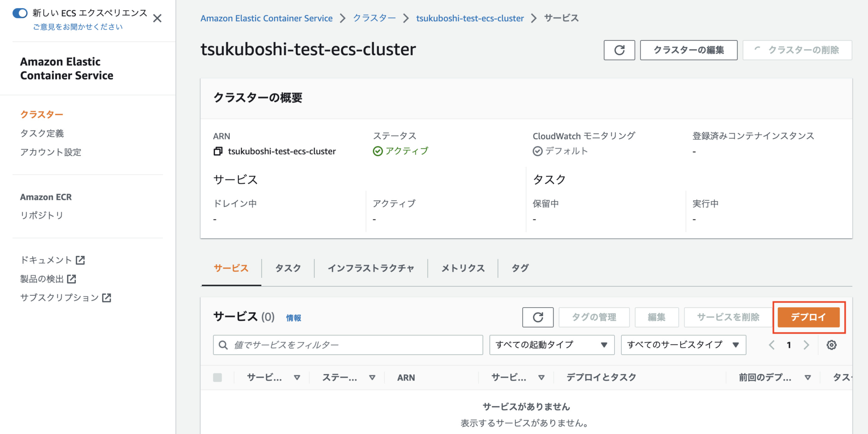The image size is (868, 434).
Task: Open the メトリクス tab
Action: [x=462, y=268]
